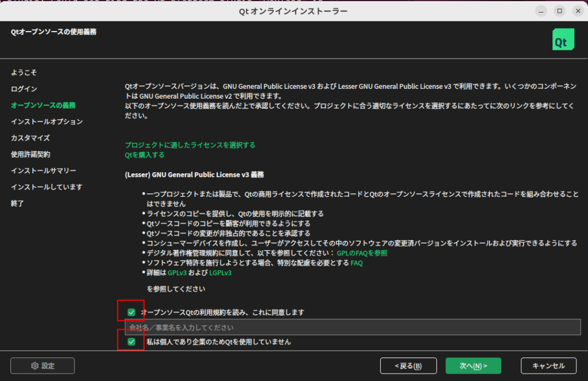Maximize the Qt installer window
Viewport: 588px width, 381px height.
tap(559, 11)
